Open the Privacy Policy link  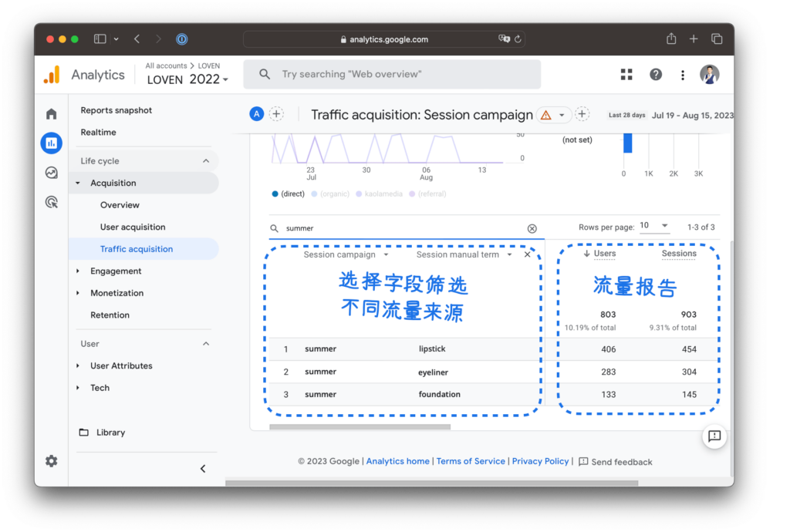click(x=540, y=461)
